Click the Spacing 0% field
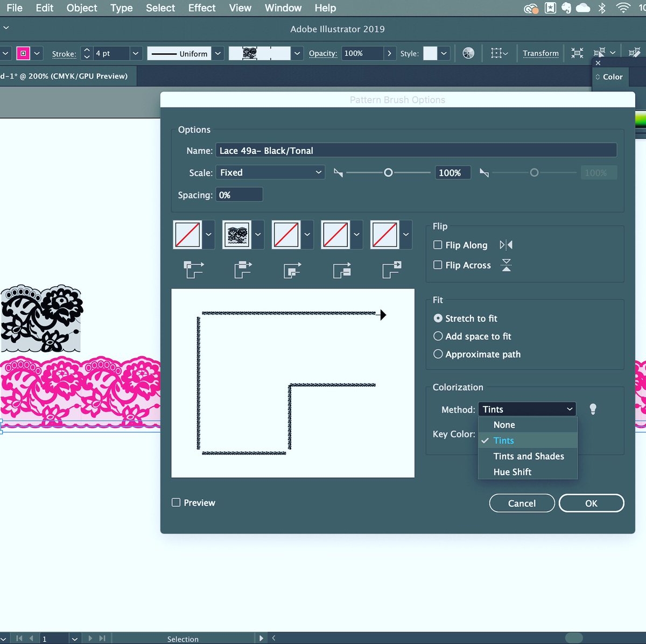646x644 pixels. pyautogui.click(x=239, y=195)
